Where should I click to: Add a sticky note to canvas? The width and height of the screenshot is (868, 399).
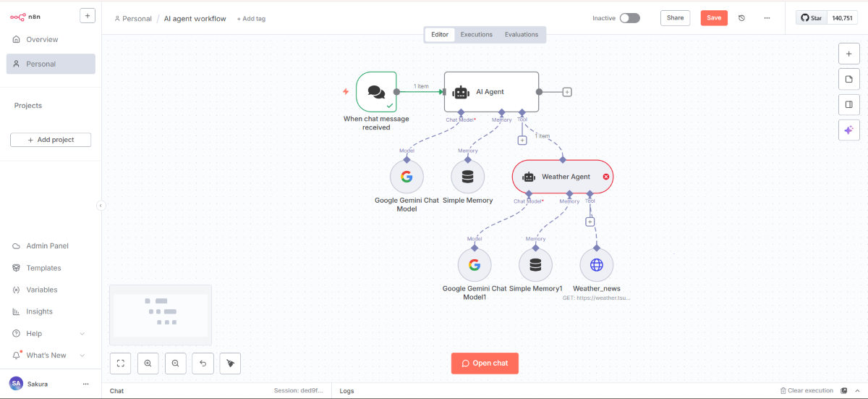848,79
